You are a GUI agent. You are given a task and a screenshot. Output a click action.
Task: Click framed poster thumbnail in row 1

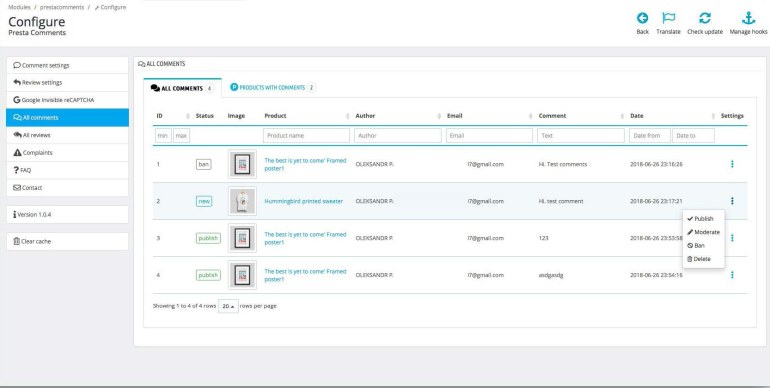(242, 164)
